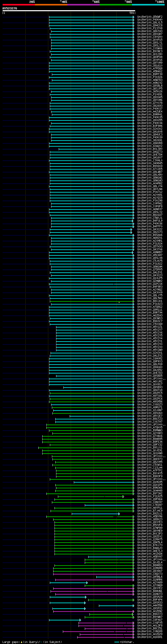The image size is (167, 644).
Task: Select UniRef100_Q69FD8 entry
Action: 150,57
